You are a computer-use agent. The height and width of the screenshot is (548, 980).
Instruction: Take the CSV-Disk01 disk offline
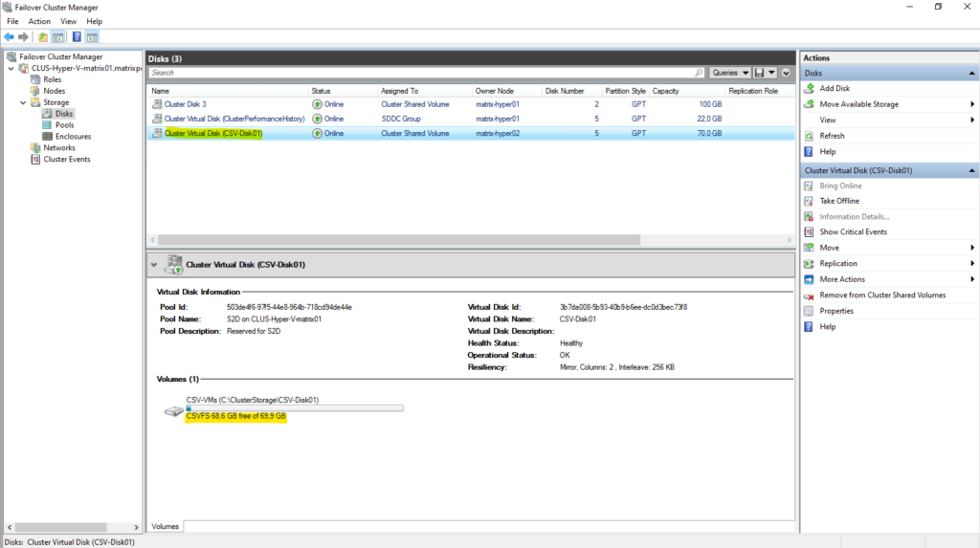pyautogui.click(x=839, y=201)
